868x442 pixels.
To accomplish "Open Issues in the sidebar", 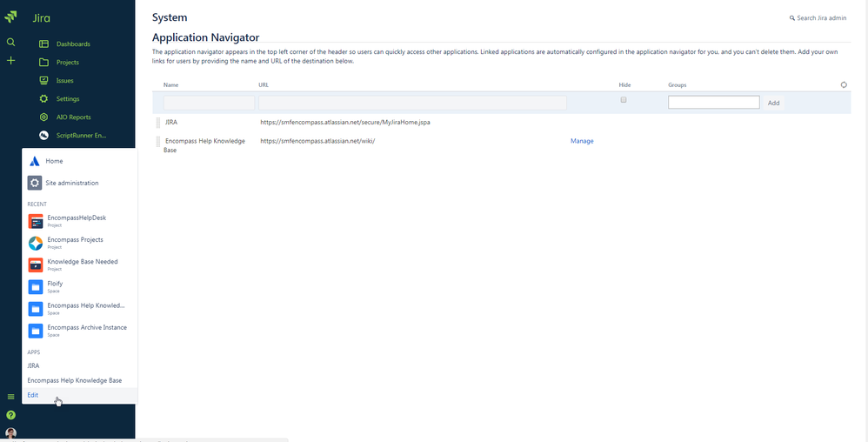I will (x=64, y=80).
